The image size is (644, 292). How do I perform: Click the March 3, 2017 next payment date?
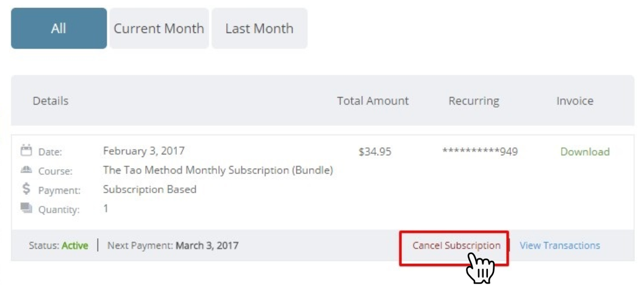pos(207,246)
